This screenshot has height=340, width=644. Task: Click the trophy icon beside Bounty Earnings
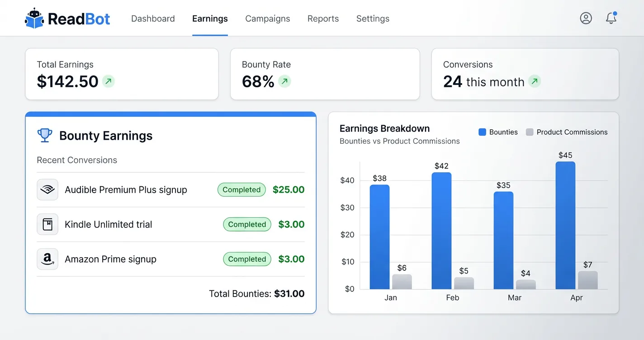click(x=44, y=135)
